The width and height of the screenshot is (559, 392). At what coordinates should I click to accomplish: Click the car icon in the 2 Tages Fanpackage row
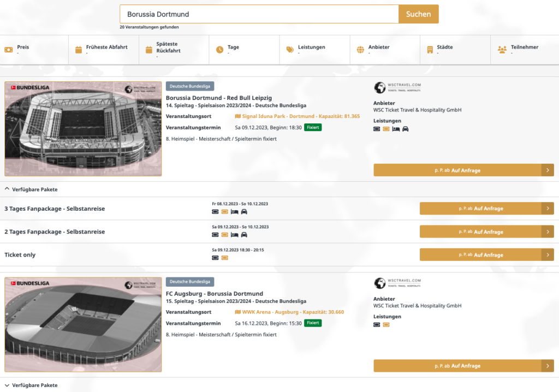(x=244, y=235)
